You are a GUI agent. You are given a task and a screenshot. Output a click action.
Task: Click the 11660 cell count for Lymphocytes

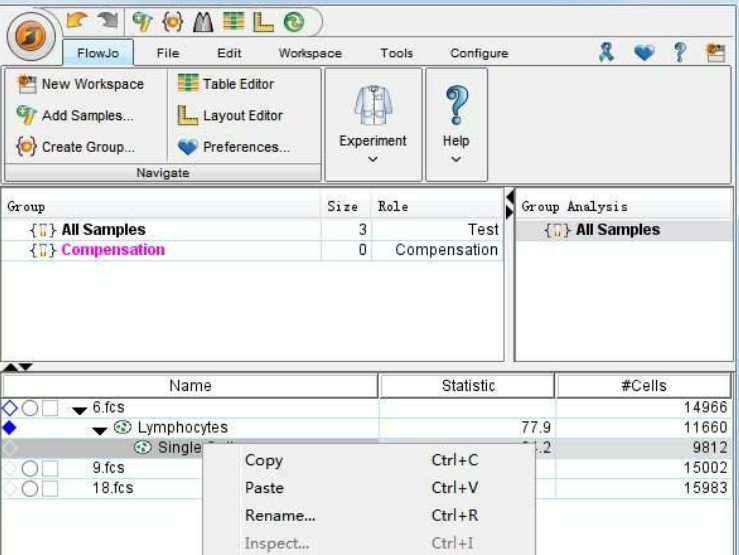coord(705,427)
